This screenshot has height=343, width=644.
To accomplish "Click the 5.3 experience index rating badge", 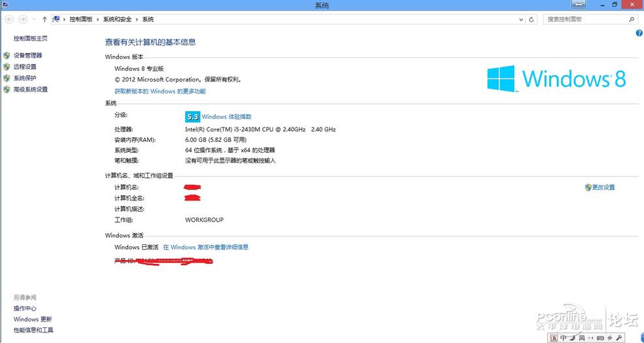I will (x=192, y=117).
